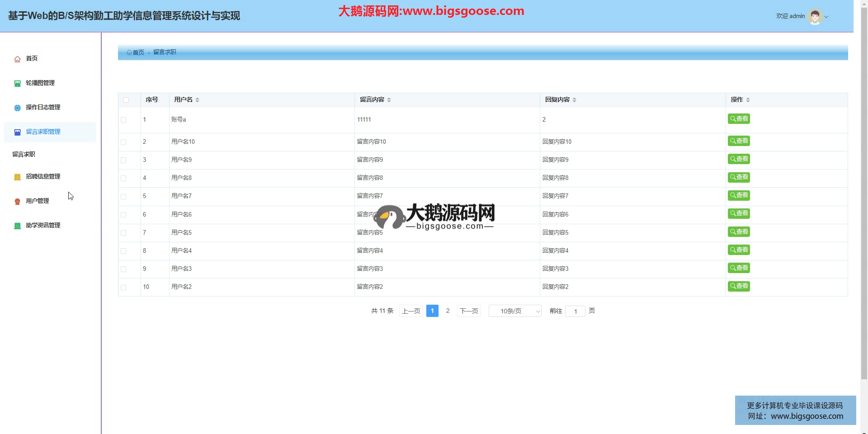Toggle the select-all header checkbox
Viewport: 868px width, 434px height.
click(126, 100)
